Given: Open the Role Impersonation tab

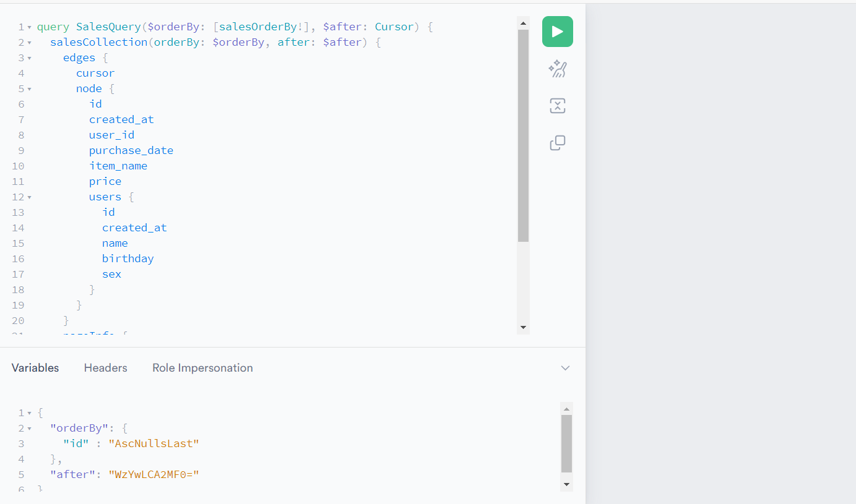Looking at the screenshot, I should 202,368.
